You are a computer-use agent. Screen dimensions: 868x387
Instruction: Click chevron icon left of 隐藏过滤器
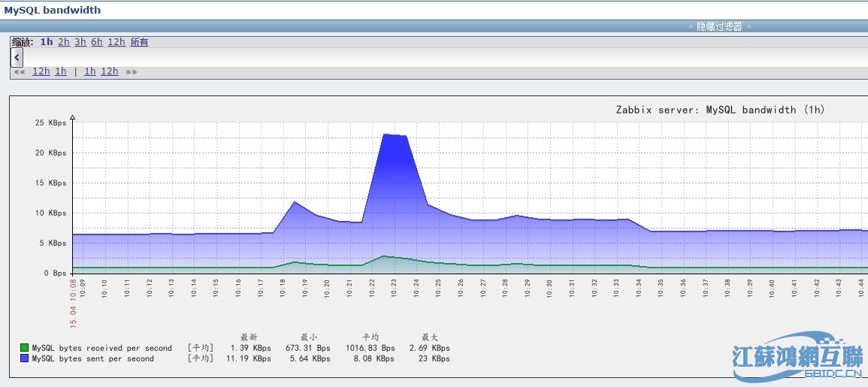(x=691, y=26)
